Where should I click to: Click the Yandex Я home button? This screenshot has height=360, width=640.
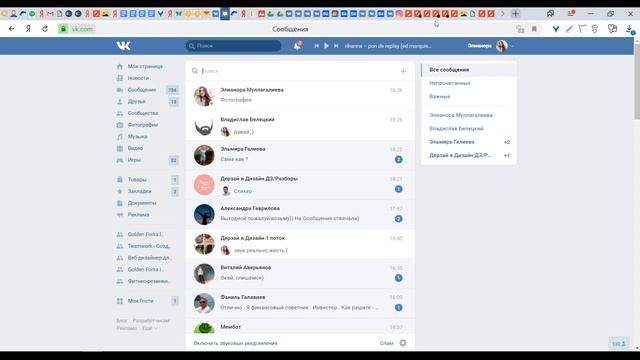point(28,29)
